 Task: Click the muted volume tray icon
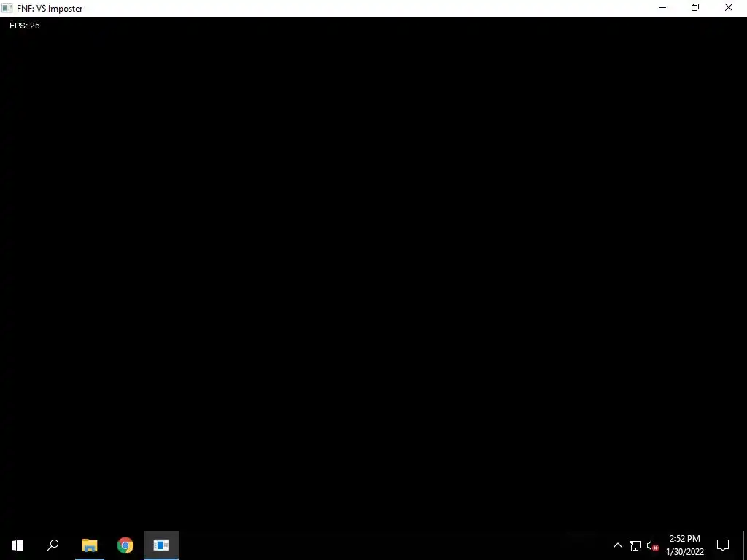click(652, 545)
